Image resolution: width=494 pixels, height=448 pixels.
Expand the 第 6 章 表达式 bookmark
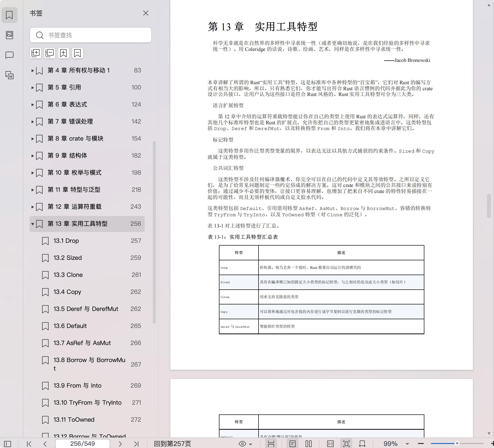coord(33,105)
